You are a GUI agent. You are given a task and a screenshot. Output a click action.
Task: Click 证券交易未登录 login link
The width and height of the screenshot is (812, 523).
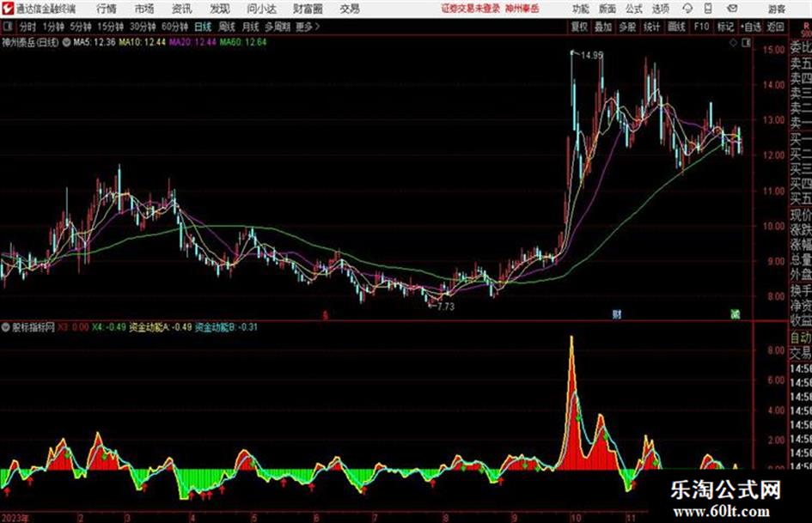tap(470, 9)
